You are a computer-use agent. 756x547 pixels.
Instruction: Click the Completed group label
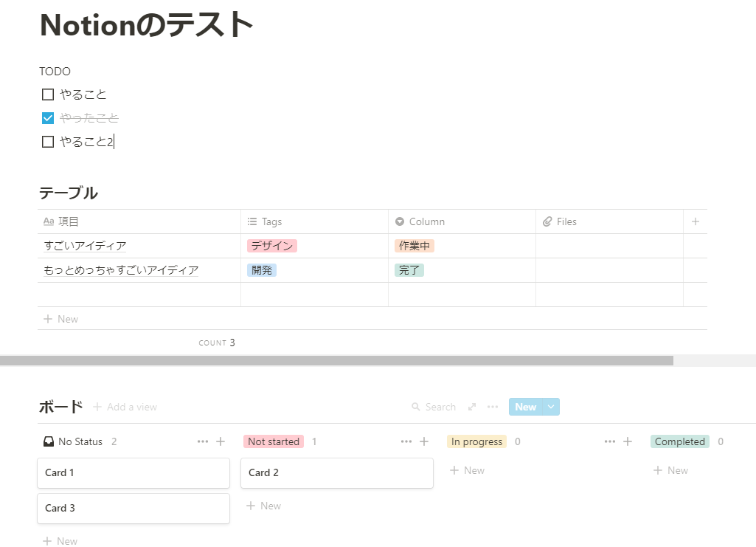point(680,441)
